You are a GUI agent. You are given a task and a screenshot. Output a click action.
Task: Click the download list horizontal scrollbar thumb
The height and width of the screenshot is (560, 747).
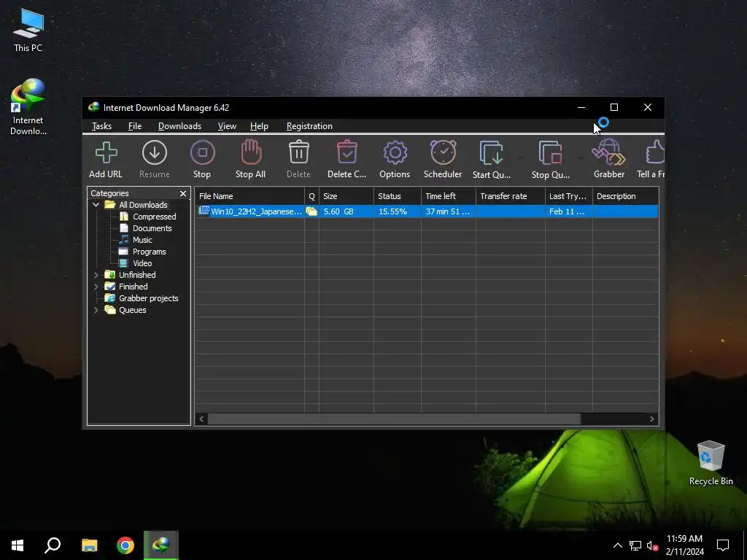tap(394, 419)
